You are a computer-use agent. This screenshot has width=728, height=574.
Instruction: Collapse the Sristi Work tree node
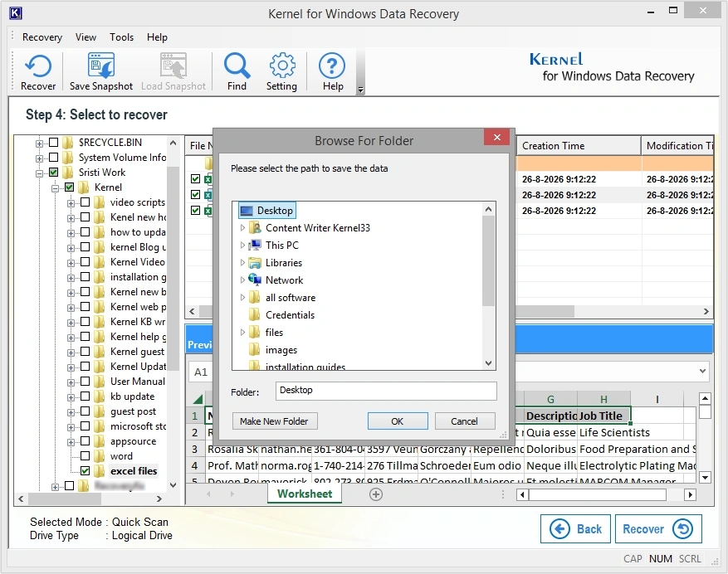[x=40, y=173]
